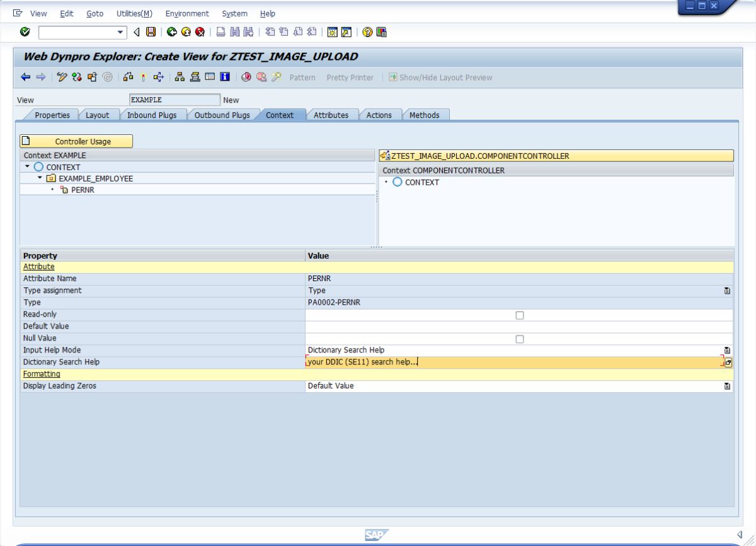The width and height of the screenshot is (756, 546).
Task: Toggle the Read-only checkbox
Action: tap(520, 315)
